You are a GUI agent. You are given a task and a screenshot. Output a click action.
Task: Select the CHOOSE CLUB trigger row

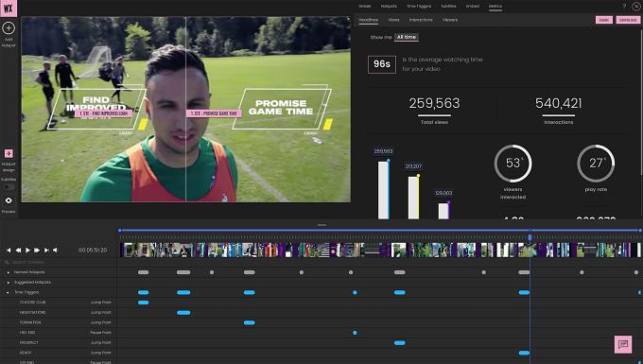click(x=59, y=303)
